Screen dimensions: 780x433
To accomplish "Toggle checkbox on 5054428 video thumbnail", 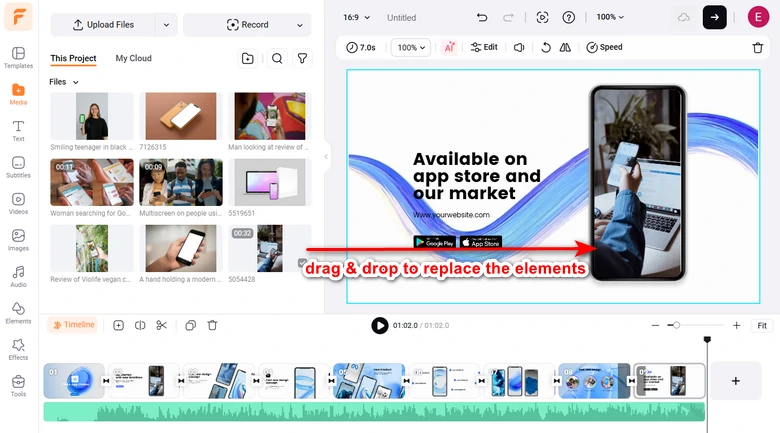I will click(302, 263).
